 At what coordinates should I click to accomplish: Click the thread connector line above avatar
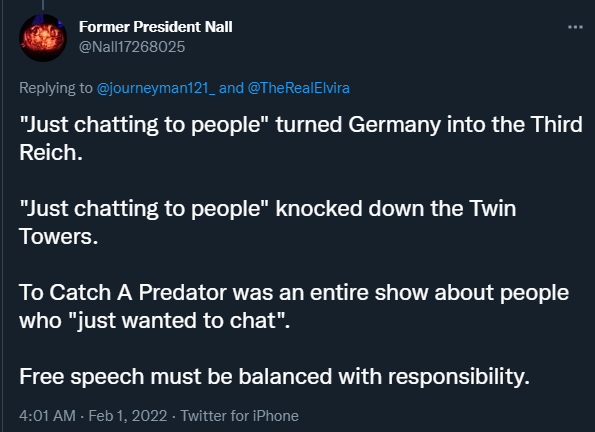coord(43,5)
